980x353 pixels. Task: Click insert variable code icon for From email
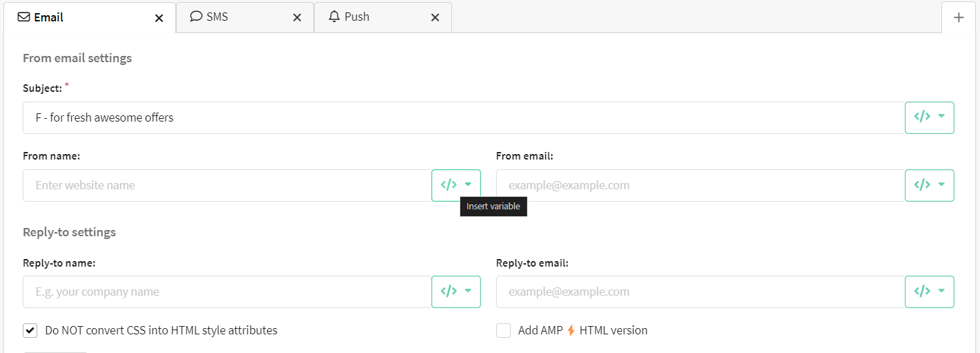922,185
